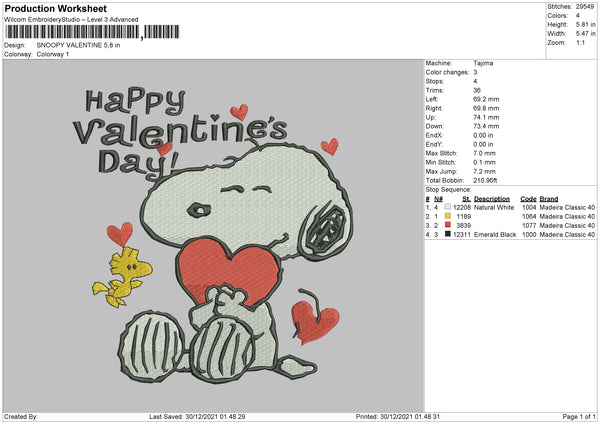Click the 'Colorway 1' value

[x=53, y=54]
